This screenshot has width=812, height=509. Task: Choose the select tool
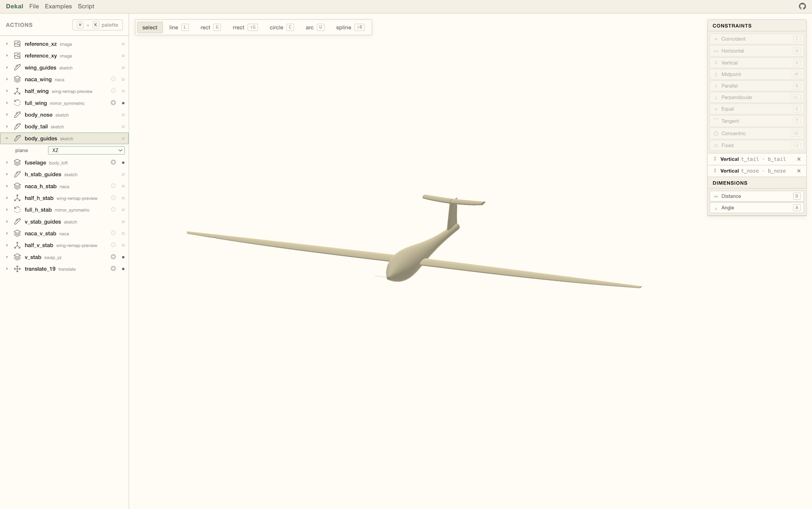point(150,28)
